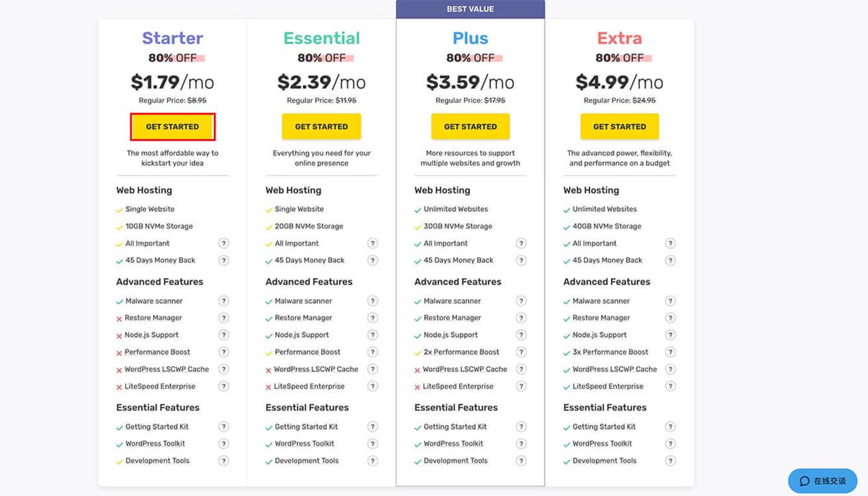This screenshot has height=496, width=868.
Task: Click the Extra plan title
Action: (619, 38)
